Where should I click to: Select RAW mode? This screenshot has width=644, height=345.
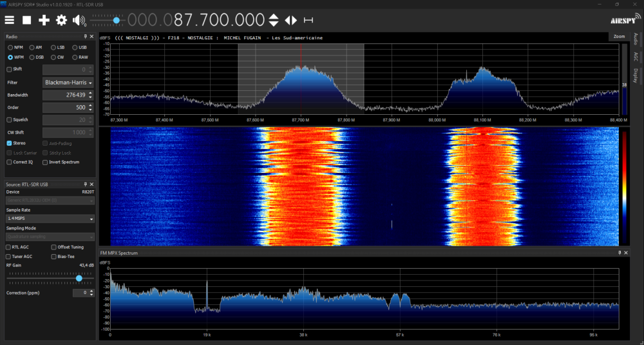click(80, 57)
